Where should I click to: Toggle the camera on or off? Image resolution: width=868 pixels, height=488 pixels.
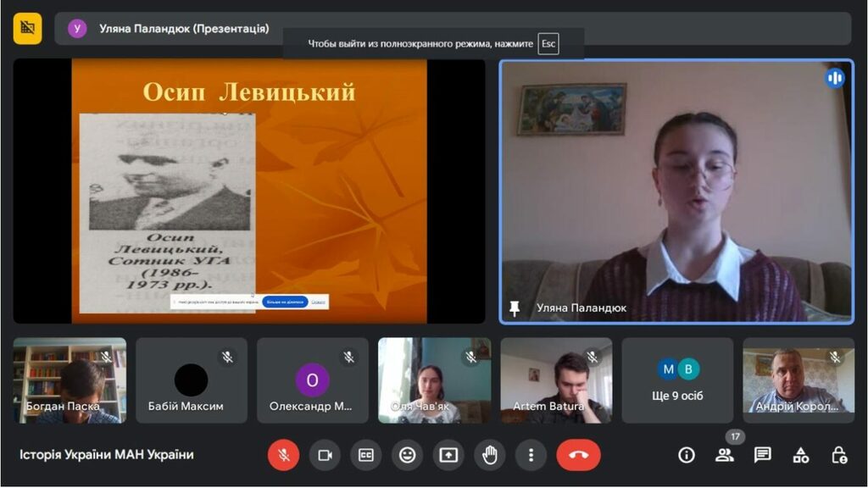[x=324, y=455]
